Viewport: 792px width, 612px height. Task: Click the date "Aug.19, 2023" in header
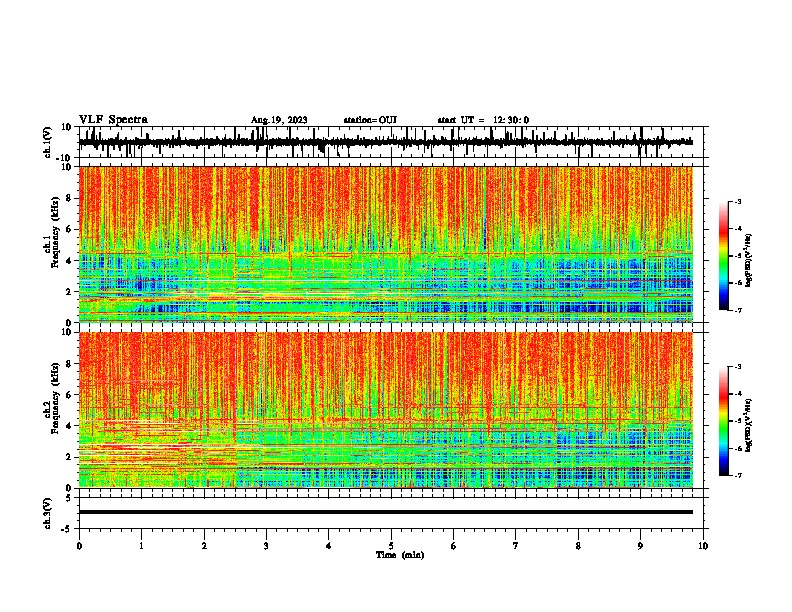click(x=279, y=120)
